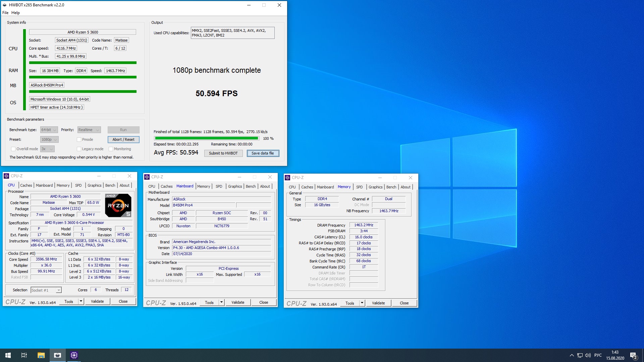Click the NB Frequency 1463.7 MHz value
This screenshot has height=362, width=644.
tap(389, 211)
